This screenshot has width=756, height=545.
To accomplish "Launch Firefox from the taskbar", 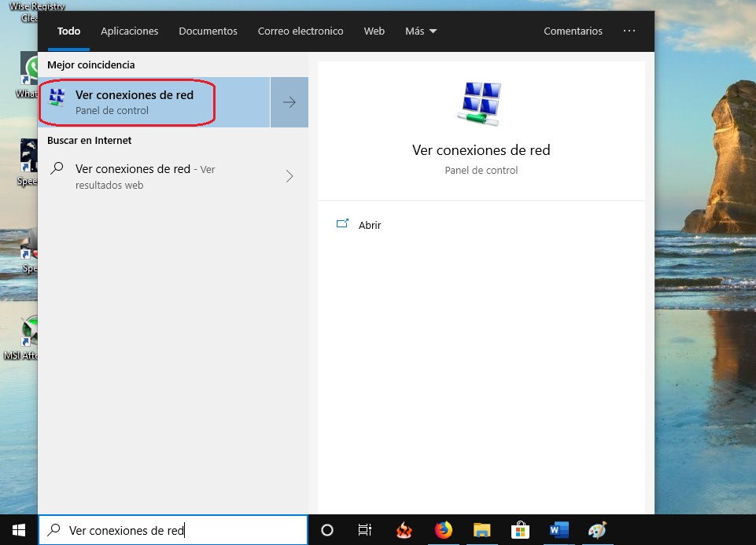I will point(444,530).
